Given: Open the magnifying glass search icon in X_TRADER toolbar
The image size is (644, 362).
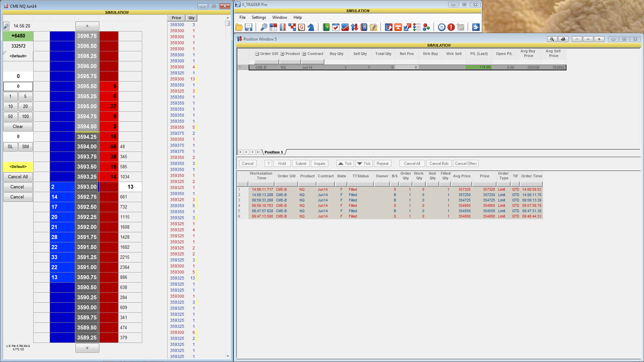Looking at the screenshot, I should pos(264,27).
